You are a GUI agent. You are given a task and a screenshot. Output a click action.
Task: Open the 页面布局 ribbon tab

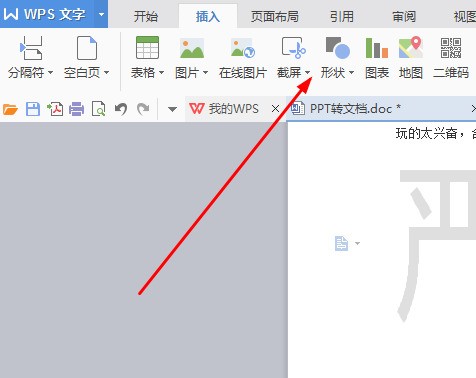[x=275, y=16]
